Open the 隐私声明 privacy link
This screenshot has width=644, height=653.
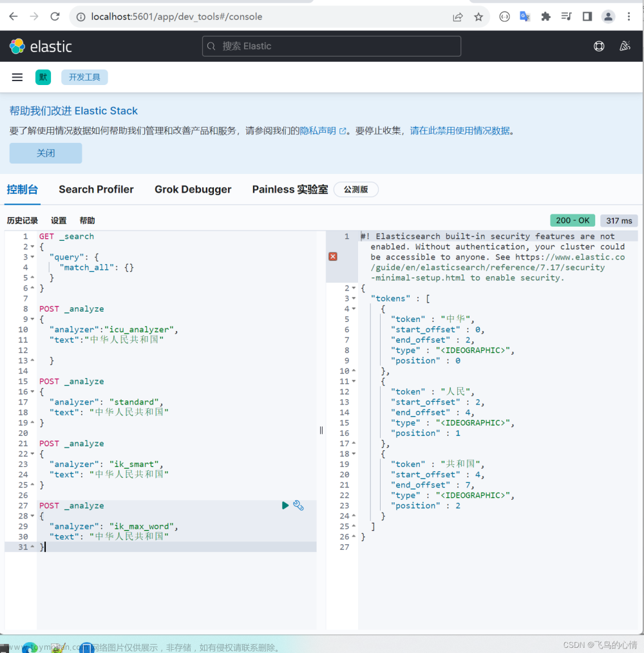pyautogui.click(x=323, y=131)
